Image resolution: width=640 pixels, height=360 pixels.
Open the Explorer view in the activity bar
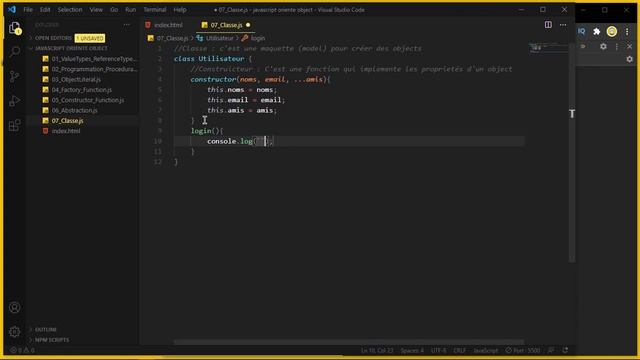pyautogui.click(x=15, y=28)
